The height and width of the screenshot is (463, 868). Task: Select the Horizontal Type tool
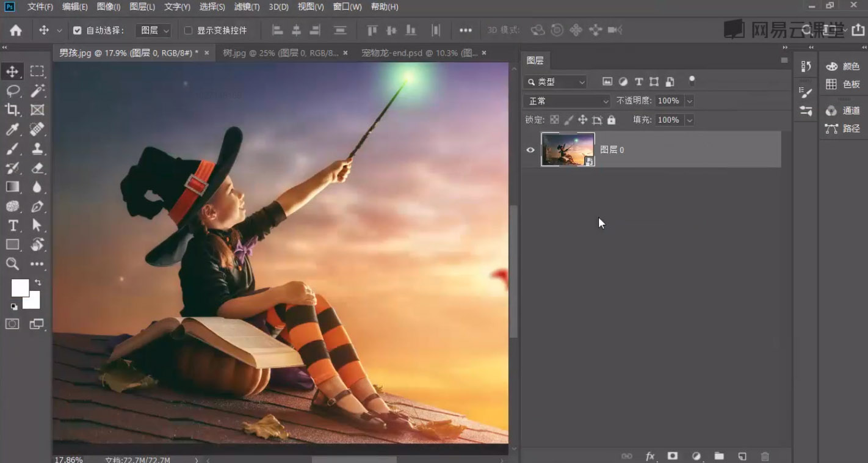pyautogui.click(x=12, y=225)
